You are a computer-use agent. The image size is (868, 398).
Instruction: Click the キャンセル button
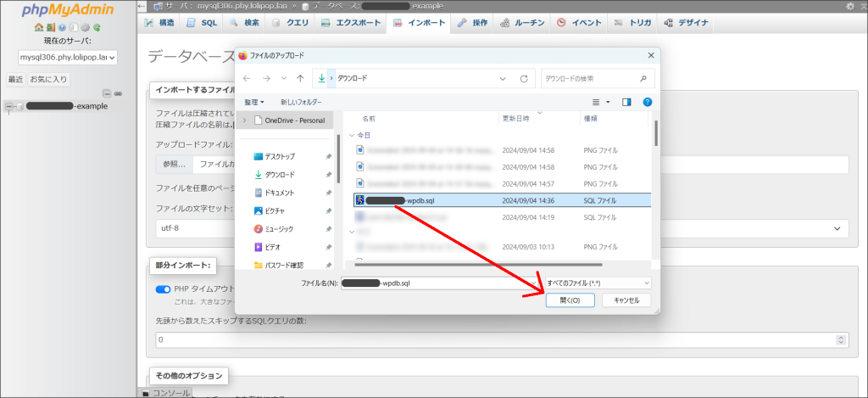click(626, 300)
